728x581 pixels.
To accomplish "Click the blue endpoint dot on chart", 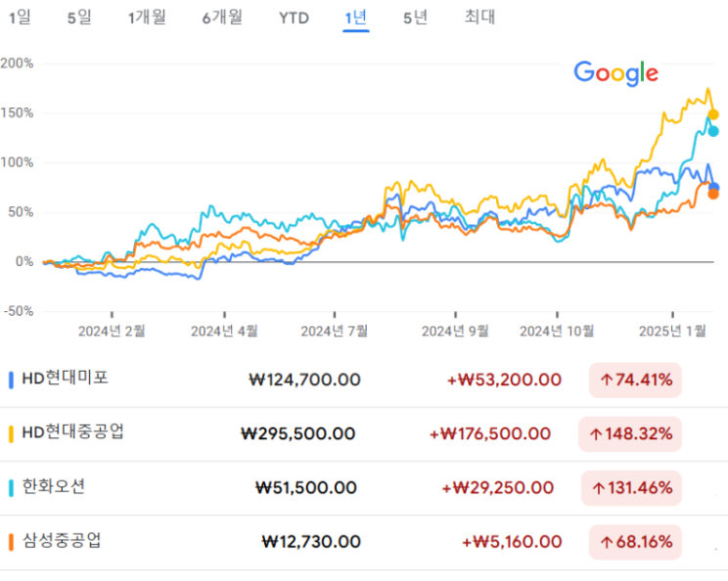I will [714, 188].
